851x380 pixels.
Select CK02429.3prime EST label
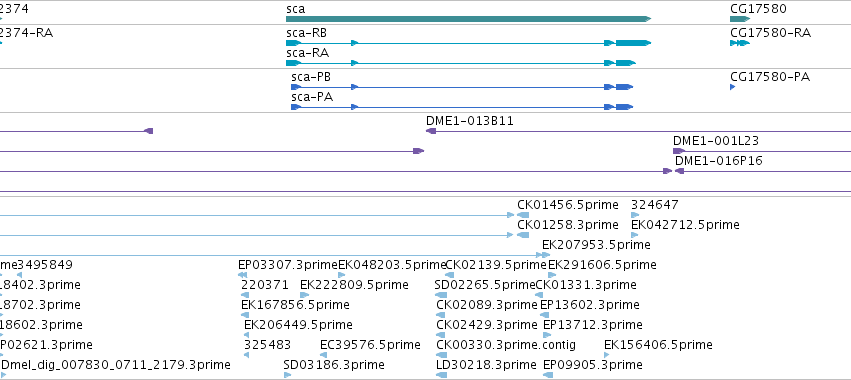pos(487,325)
